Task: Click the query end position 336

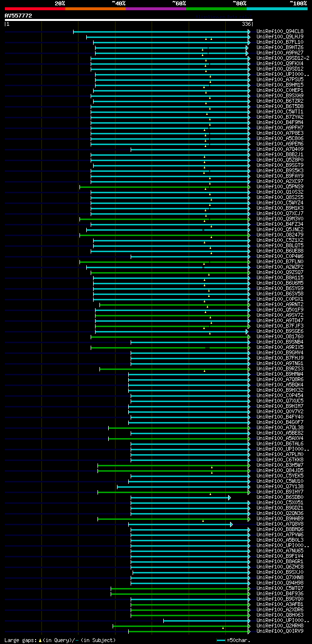Action: coord(246,24)
